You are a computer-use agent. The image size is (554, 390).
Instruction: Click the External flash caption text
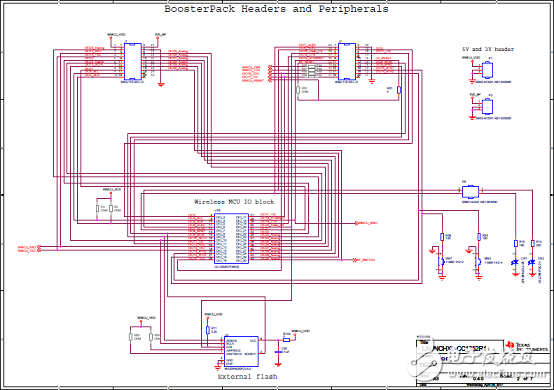coord(247,377)
